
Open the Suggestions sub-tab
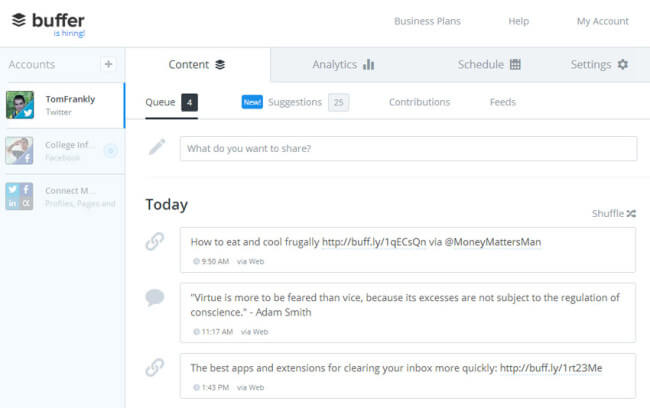[295, 102]
